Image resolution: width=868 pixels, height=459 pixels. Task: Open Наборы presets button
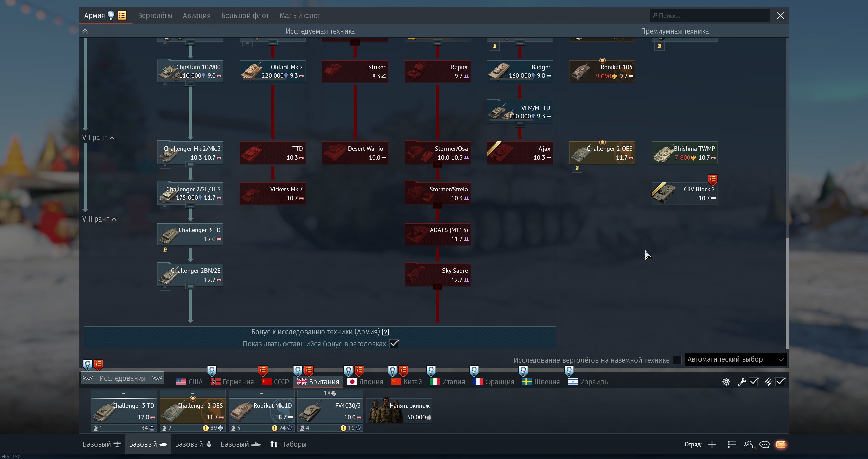tap(288, 444)
